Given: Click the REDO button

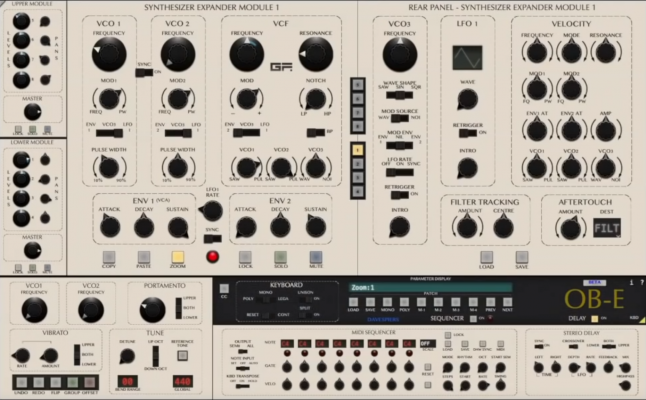Looking at the screenshot, I should (39, 383).
